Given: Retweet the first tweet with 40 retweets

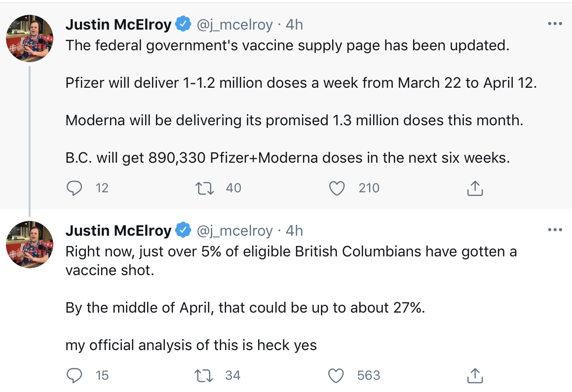Looking at the screenshot, I should click(205, 188).
